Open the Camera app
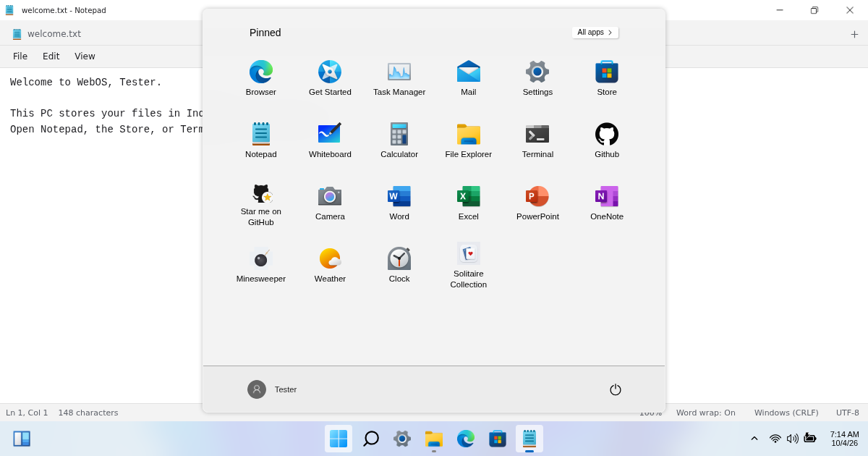Viewport: 868px width, 456px height. click(x=330, y=203)
